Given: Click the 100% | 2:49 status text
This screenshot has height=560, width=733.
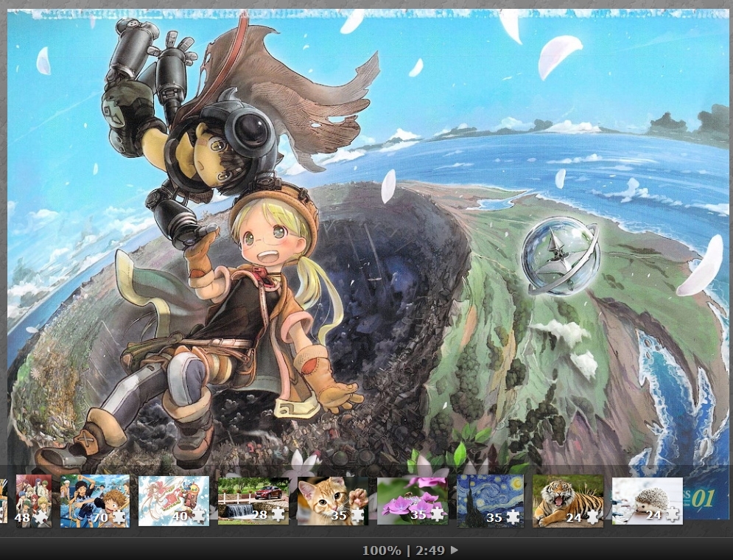Looking at the screenshot, I should click(x=404, y=550).
